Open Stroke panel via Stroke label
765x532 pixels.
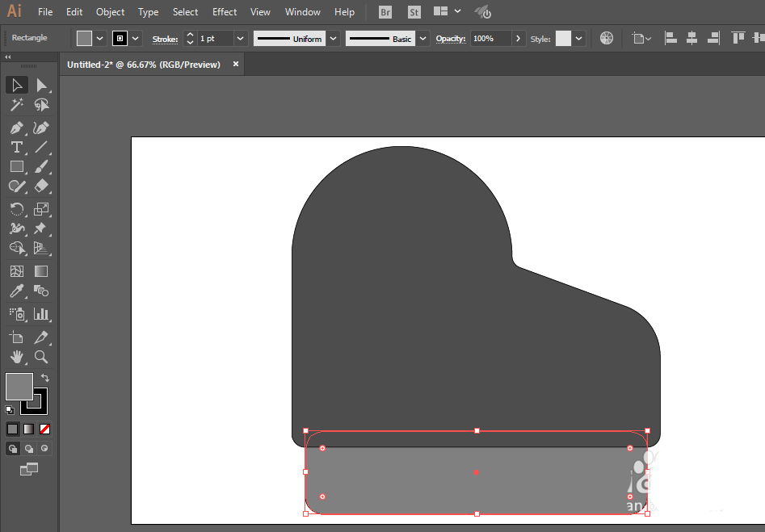coord(165,39)
